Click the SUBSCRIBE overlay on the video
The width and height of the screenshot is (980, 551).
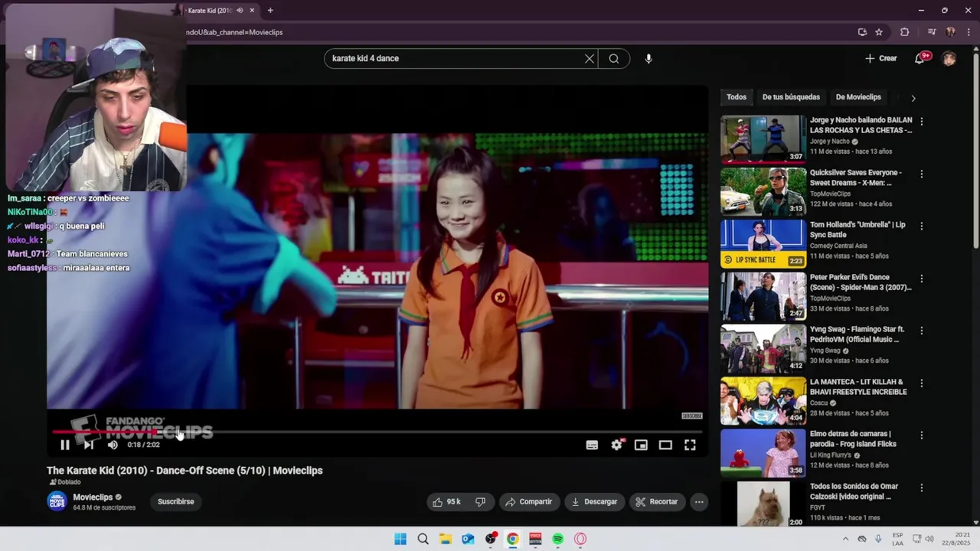click(x=692, y=416)
